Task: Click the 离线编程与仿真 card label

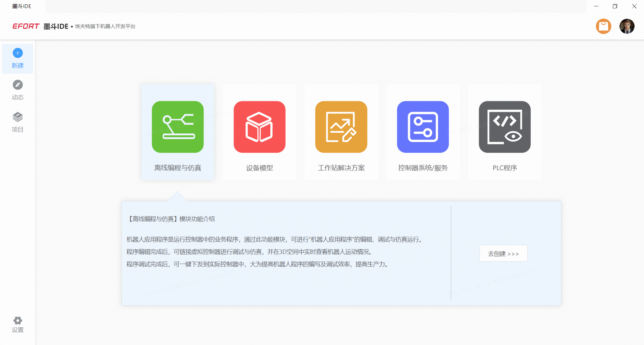Action: [178, 168]
